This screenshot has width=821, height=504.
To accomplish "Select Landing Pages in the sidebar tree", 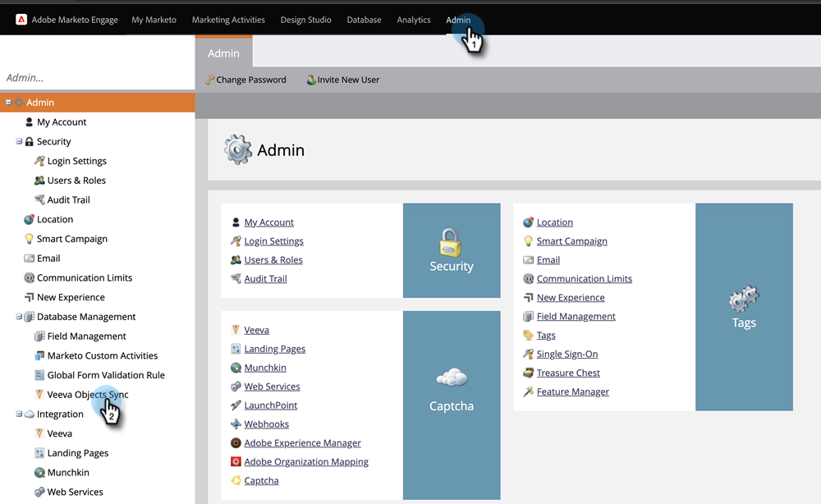I will coord(78,453).
